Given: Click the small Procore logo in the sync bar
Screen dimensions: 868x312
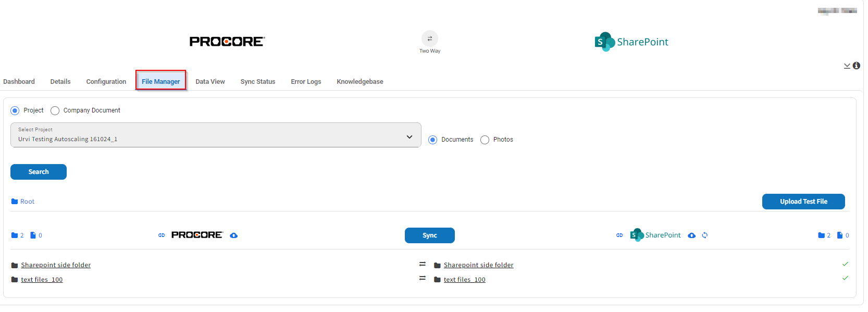Looking at the screenshot, I should [x=197, y=235].
